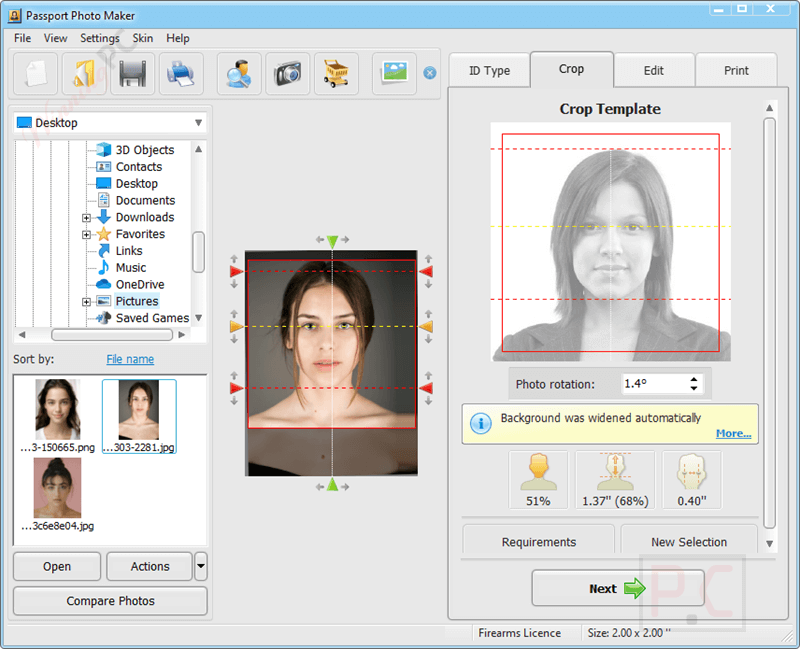
Task: Select Saved Games in folder tree
Action: (152, 318)
